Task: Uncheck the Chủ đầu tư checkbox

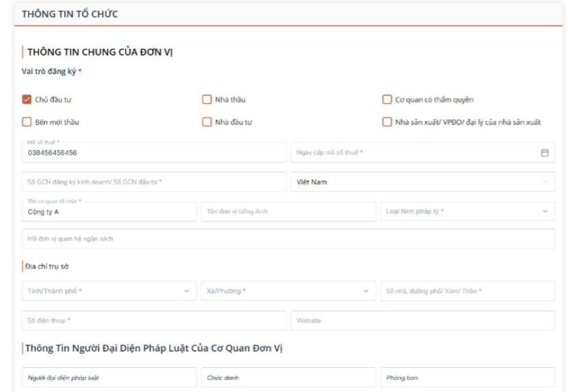Action: point(27,100)
